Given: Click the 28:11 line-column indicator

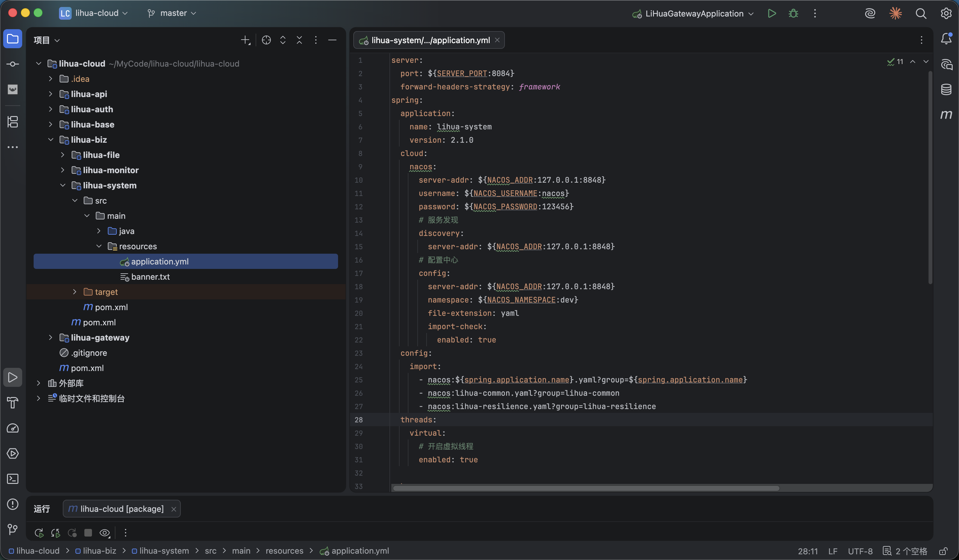Looking at the screenshot, I should 808,551.
